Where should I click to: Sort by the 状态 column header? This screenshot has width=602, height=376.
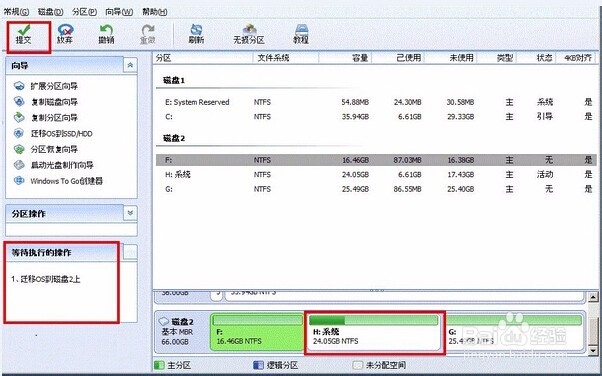tap(536, 58)
